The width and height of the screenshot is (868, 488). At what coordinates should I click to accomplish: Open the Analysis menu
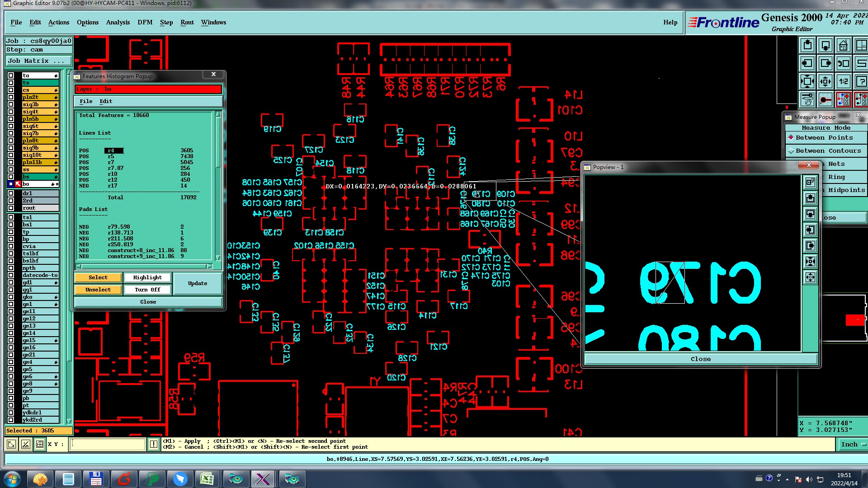click(x=118, y=22)
